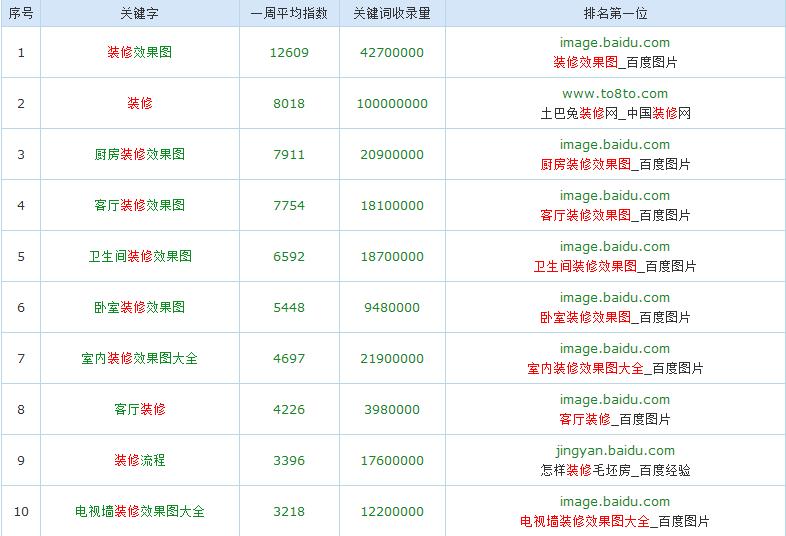Select the keyword "室内装修效果图大全" in row 7
Viewport: 786px width, 536px height.
139,358
